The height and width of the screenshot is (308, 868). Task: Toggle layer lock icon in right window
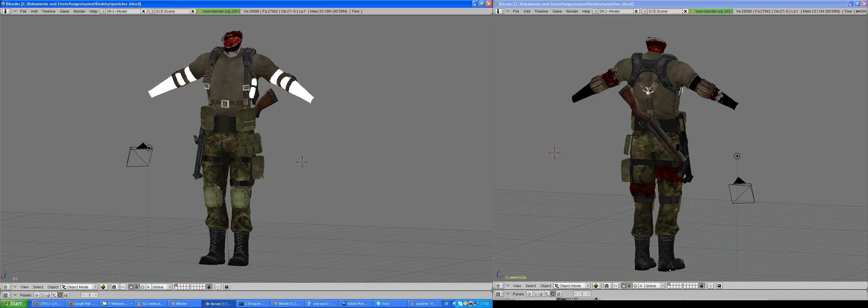(702, 286)
